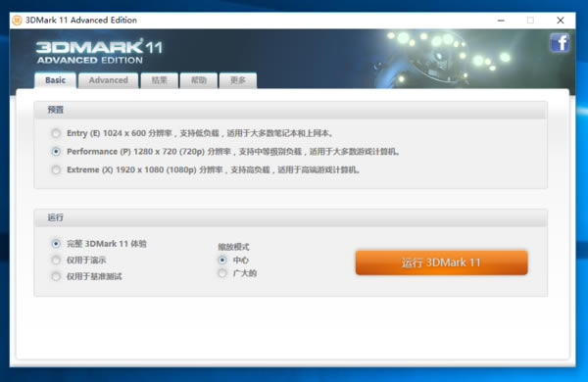Select the Entry (E) 1024 x 600 preset
This screenshot has height=382, width=588.
56,133
